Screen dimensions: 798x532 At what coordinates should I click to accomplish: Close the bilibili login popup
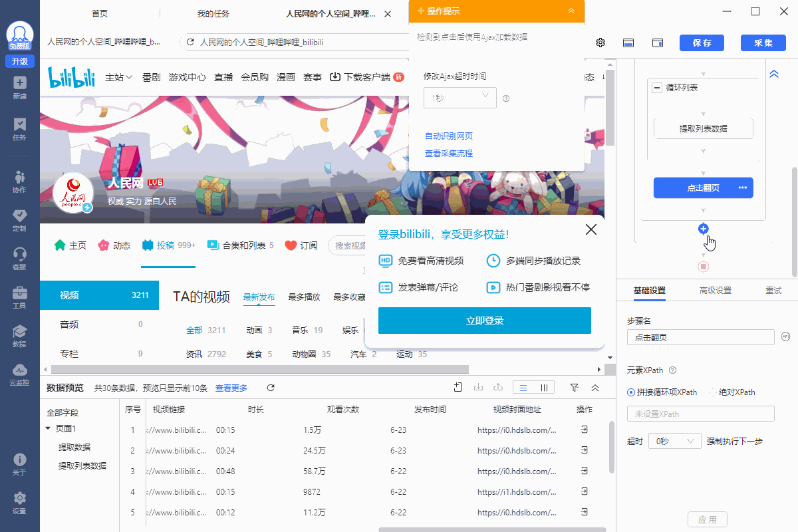click(x=591, y=230)
